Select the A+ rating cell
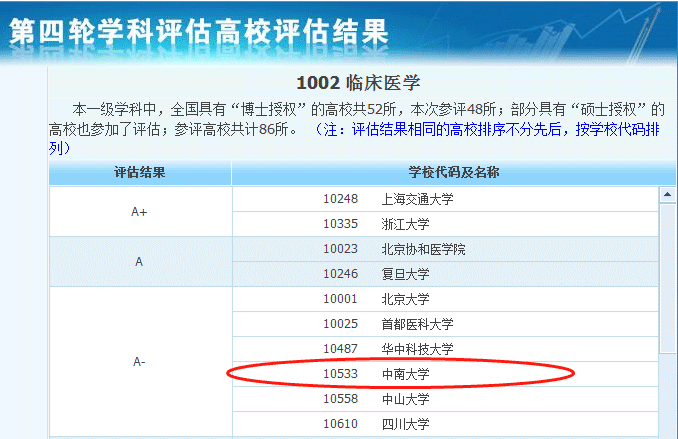This screenshot has height=439, width=678. (141, 211)
